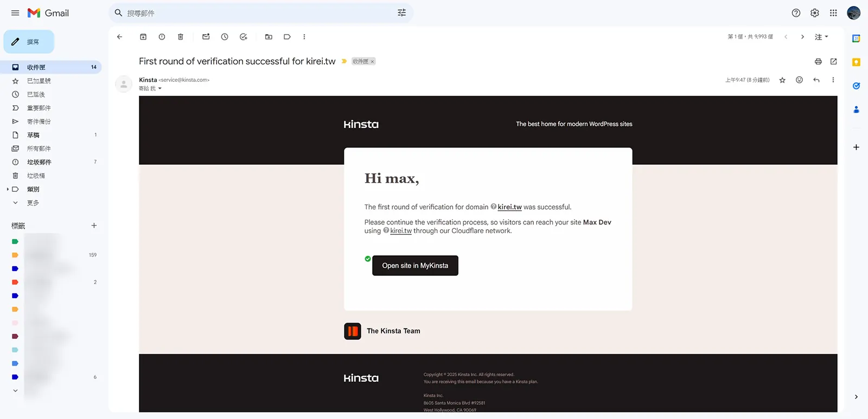This screenshot has width=868, height=419.
Task: Move email to a folder
Action: point(269,37)
